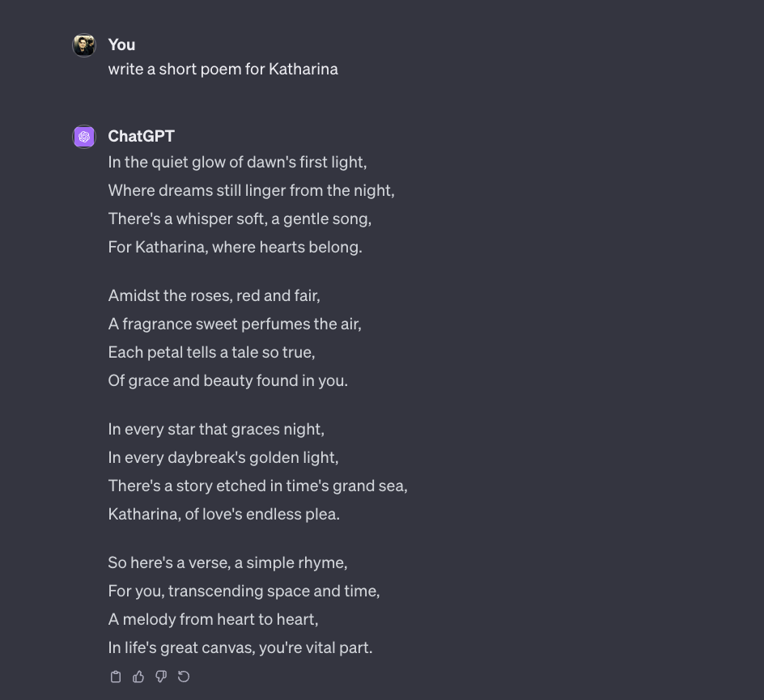
Task: Click the line 'There's a whisper soft, a gentle song'
Action: 240,218
